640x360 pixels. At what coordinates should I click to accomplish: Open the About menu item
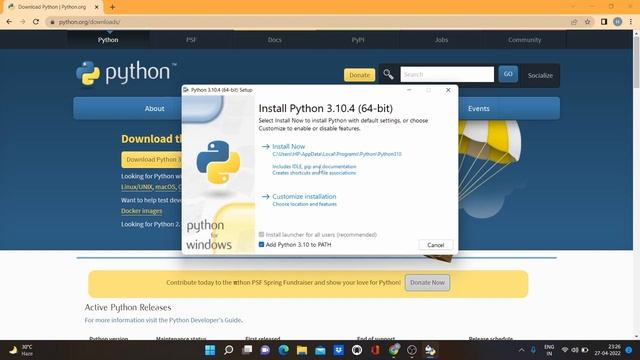point(154,109)
